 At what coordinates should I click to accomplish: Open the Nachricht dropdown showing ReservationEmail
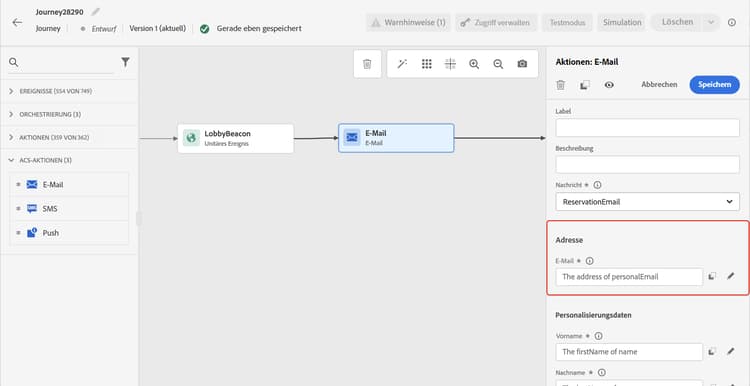[x=647, y=202]
